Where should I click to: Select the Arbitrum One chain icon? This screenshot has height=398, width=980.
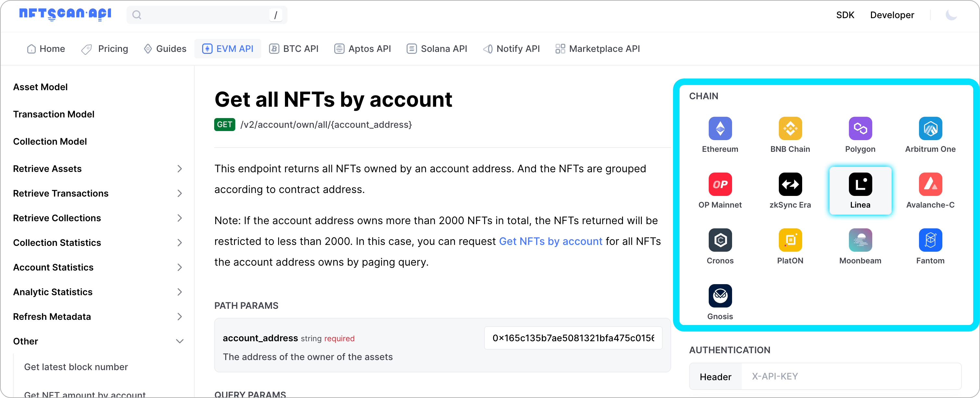point(930,128)
